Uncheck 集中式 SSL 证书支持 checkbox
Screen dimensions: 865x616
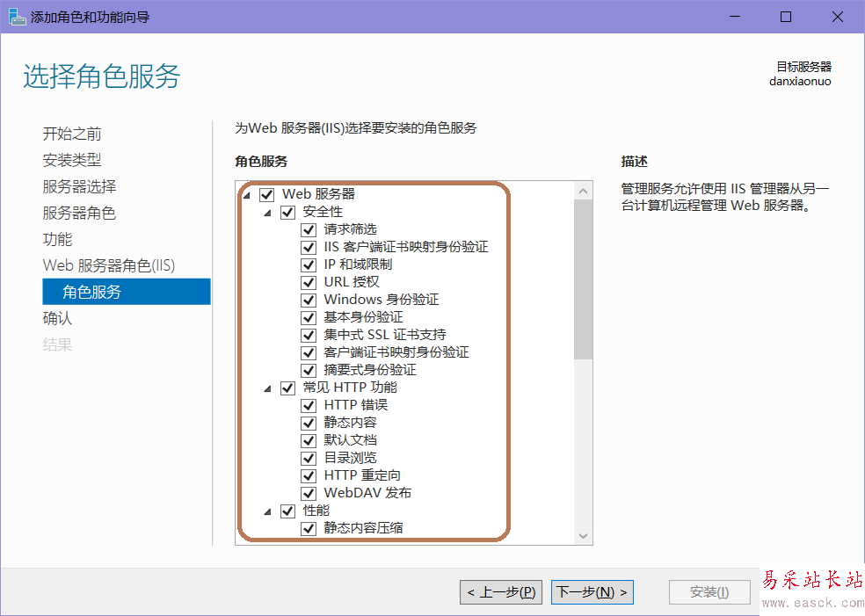[309, 336]
